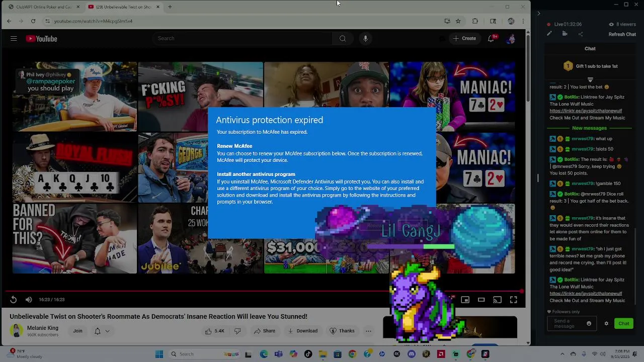Show hidden system tray icons chevron

click(x=562, y=354)
